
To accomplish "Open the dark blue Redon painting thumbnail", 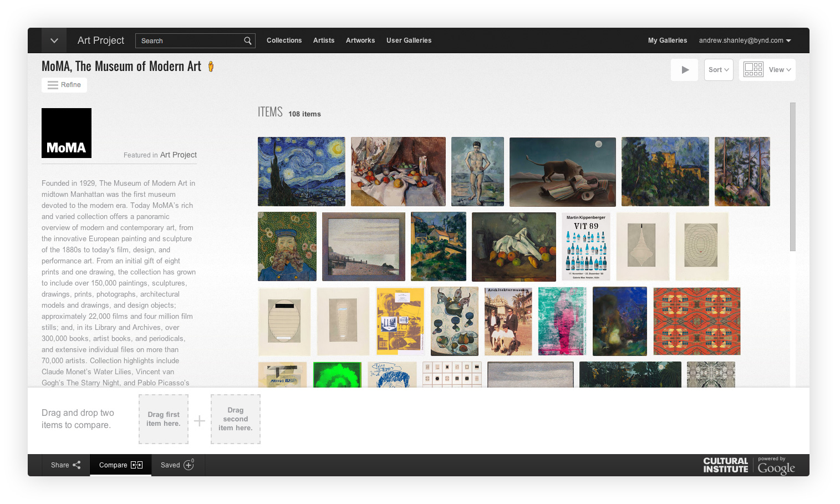I will click(x=620, y=322).
